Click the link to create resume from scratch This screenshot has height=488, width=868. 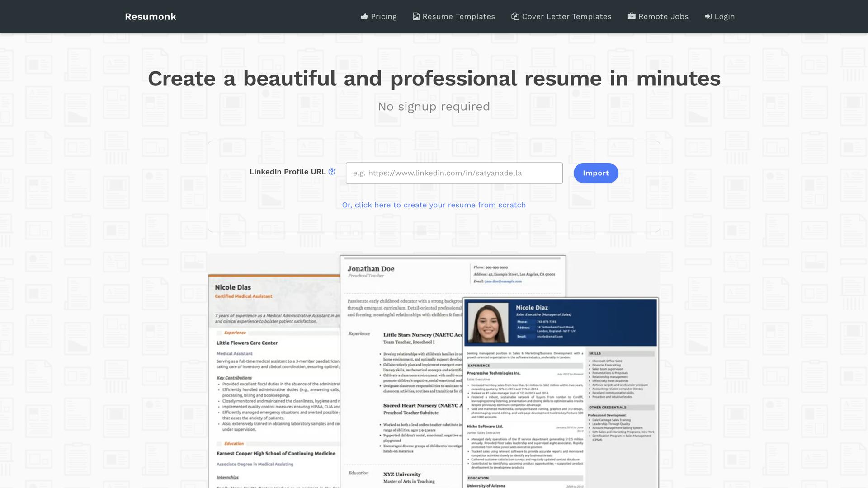tap(434, 205)
